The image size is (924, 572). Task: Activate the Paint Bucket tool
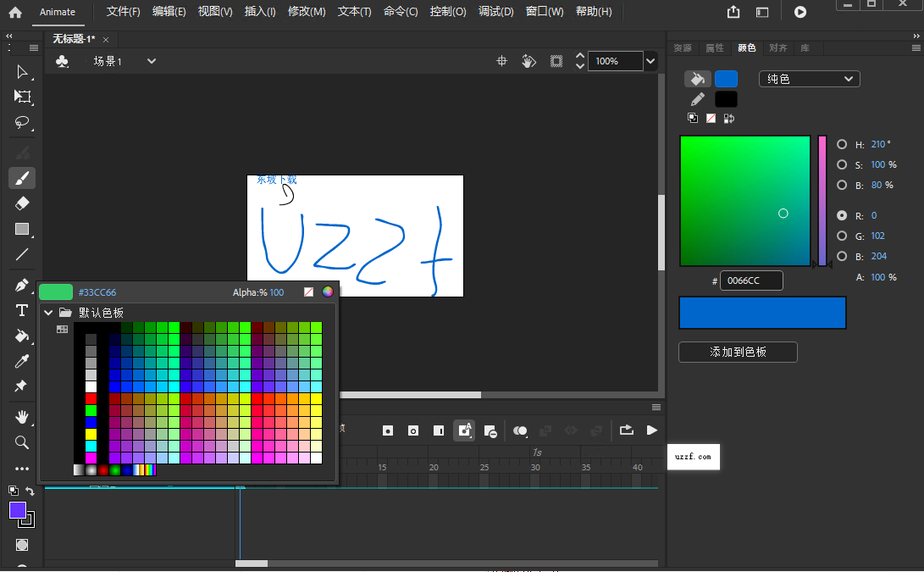point(22,336)
